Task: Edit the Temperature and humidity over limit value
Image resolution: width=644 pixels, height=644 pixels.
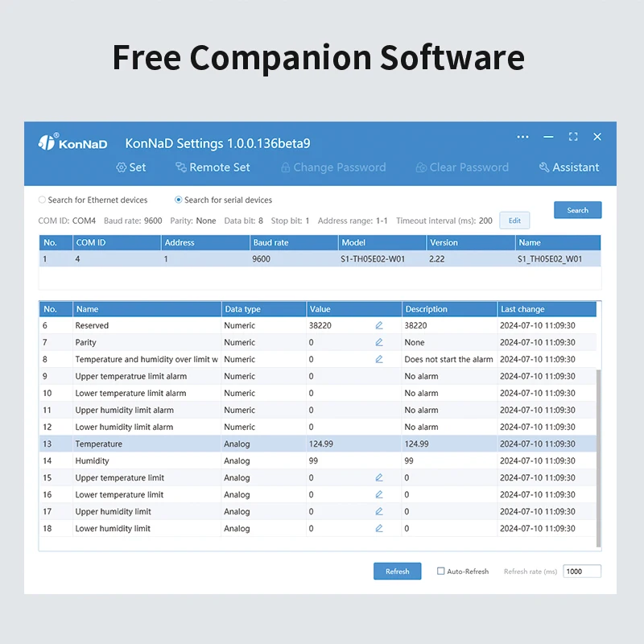Action: tap(378, 359)
